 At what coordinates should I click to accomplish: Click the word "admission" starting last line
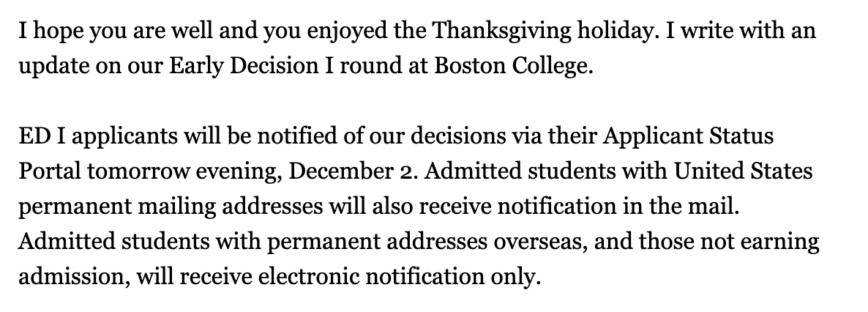coord(71,277)
